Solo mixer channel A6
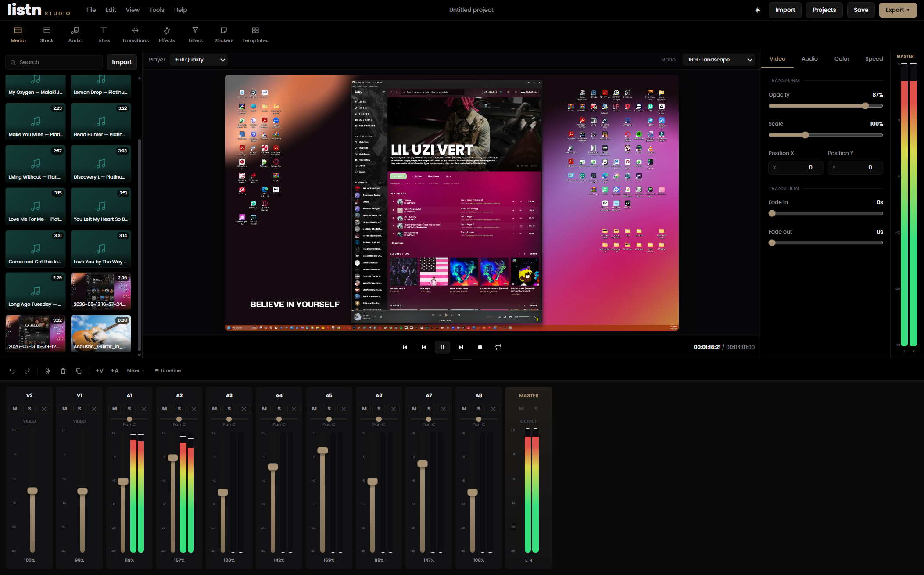 (x=379, y=409)
